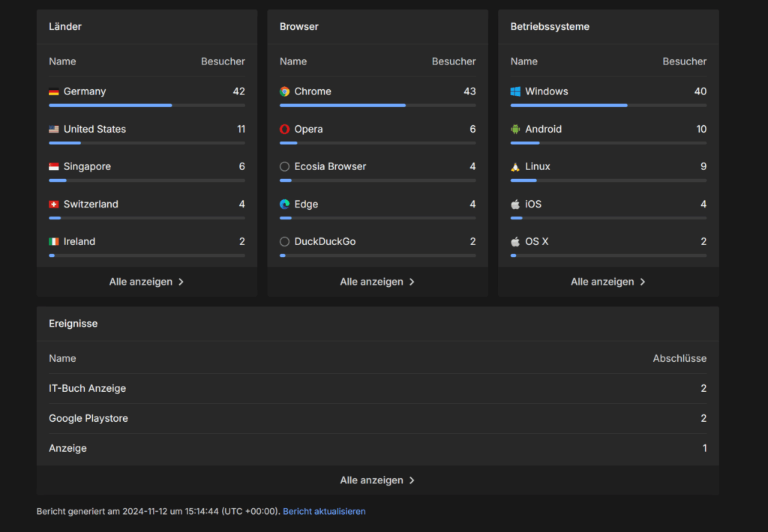Screen dimensions: 768x532
Task: Click the Android robot icon
Action: [515, 129]
